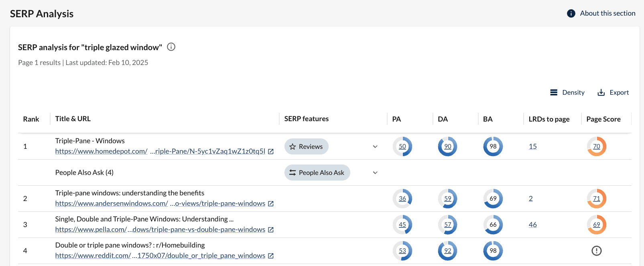Open pella.com result external link icon
The width and height of the screenshot is (644, 266).
271,230
